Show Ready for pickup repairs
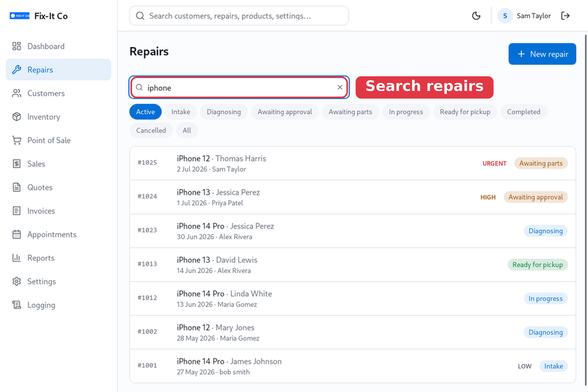The image size is (588, 392). pos(465,112)
